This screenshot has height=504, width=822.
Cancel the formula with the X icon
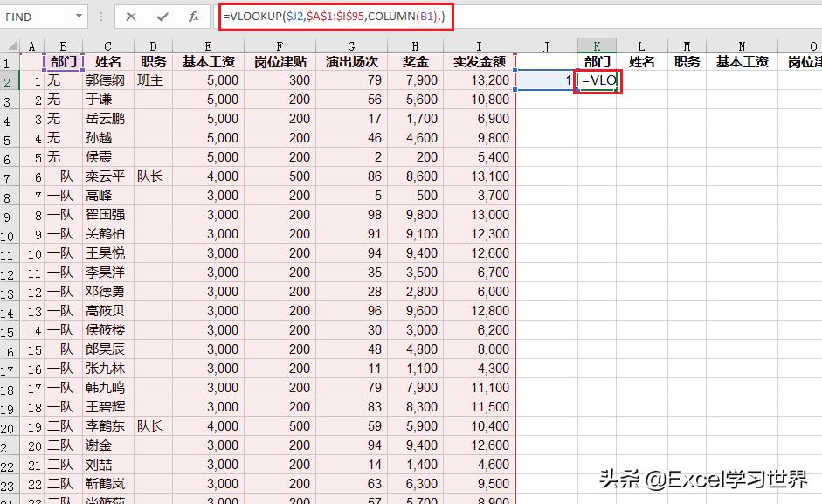[133, 16]
